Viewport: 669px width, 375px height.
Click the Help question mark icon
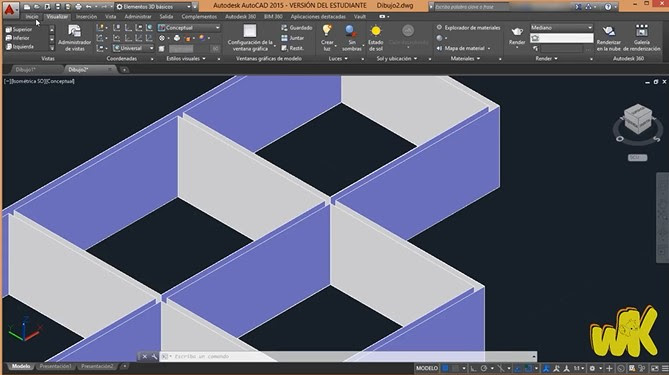608,7
